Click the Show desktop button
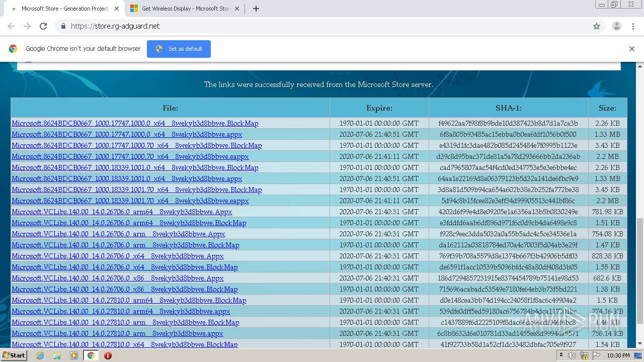The height and width of the screenshot is (362, 644). [x=639, y=355]
